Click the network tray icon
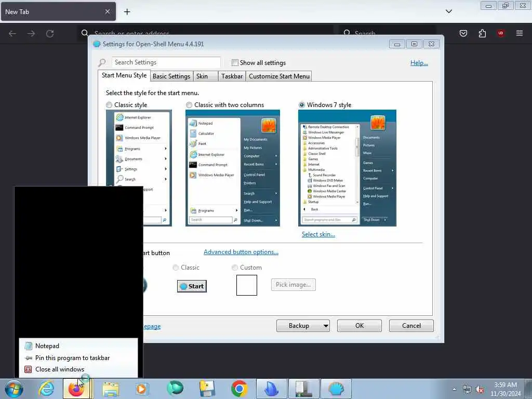This screenshot has width=532, height=399. click(x=467, y=389)
